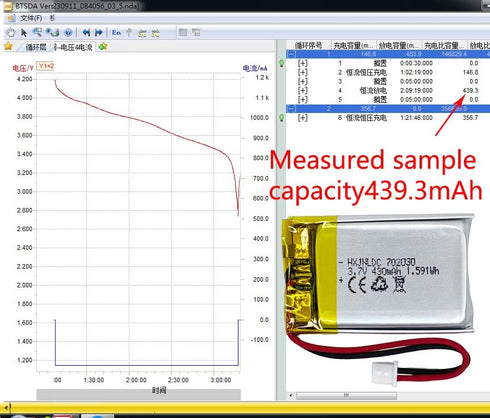
Task: Click the file menu folder icon
Action: tap(11, 18)
